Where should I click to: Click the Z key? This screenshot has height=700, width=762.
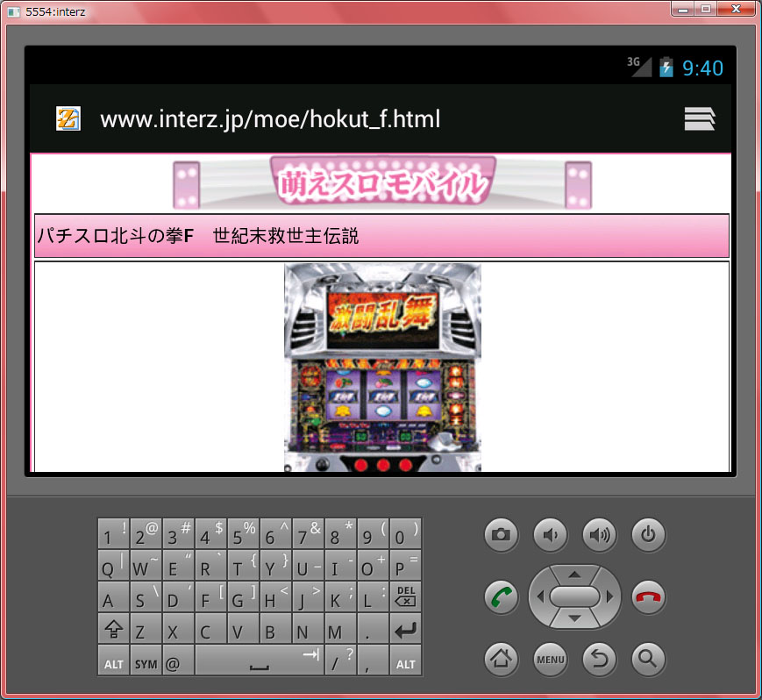(x=146, y=630)
